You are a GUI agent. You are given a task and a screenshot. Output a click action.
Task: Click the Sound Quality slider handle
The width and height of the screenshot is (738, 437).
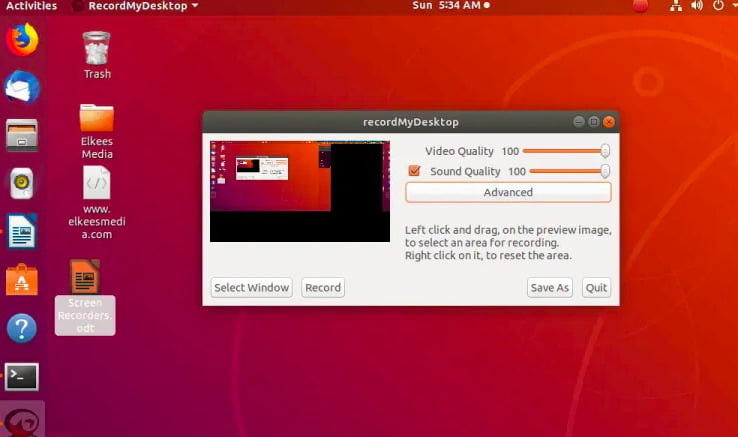pos(605,171)
